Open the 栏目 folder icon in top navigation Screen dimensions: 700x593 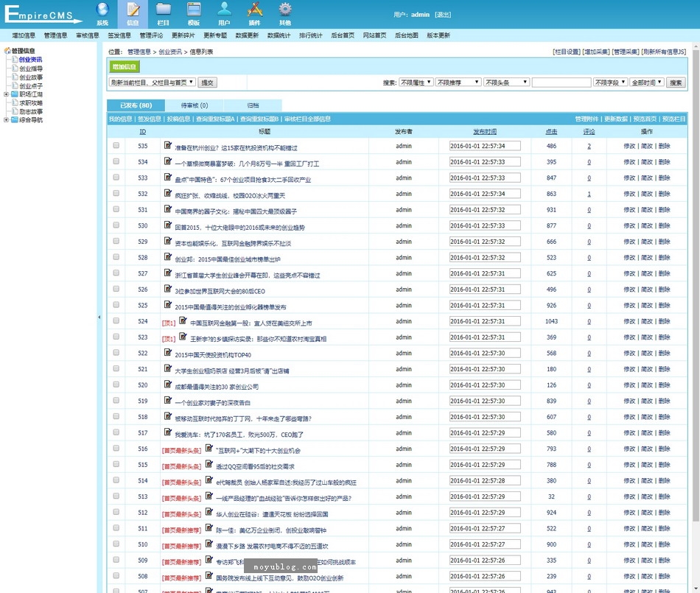(164, 10)
